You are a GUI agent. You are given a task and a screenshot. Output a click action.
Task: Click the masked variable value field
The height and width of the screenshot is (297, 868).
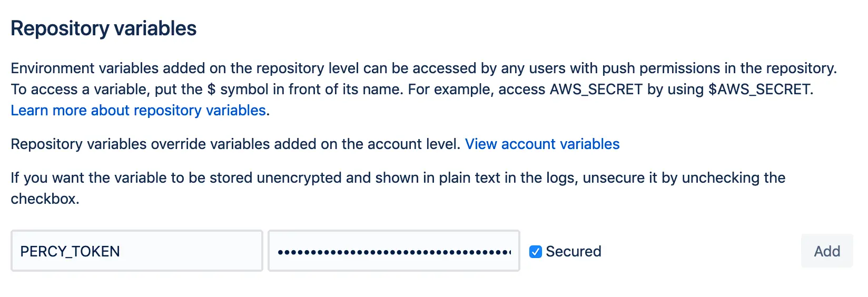click(393, 251)
